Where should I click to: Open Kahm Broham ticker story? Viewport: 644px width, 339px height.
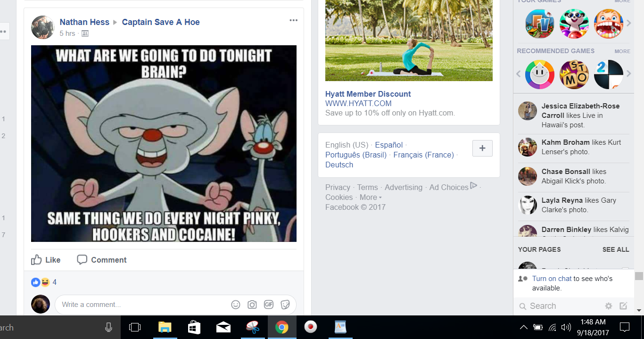point(574,147)
